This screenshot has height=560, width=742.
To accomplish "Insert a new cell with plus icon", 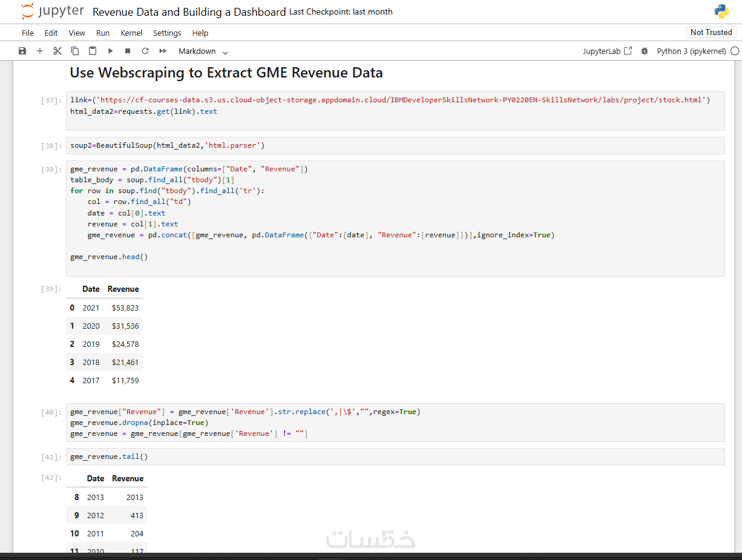I will (40, 51).
